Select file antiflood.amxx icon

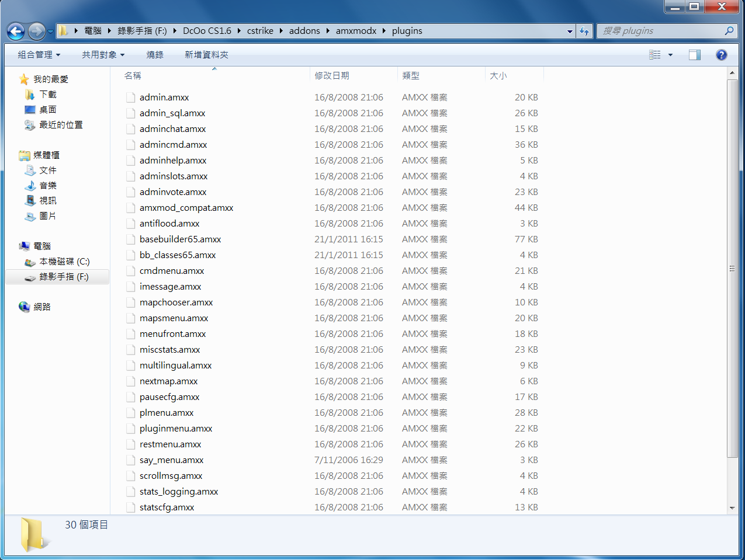click(x=131, y=224)
